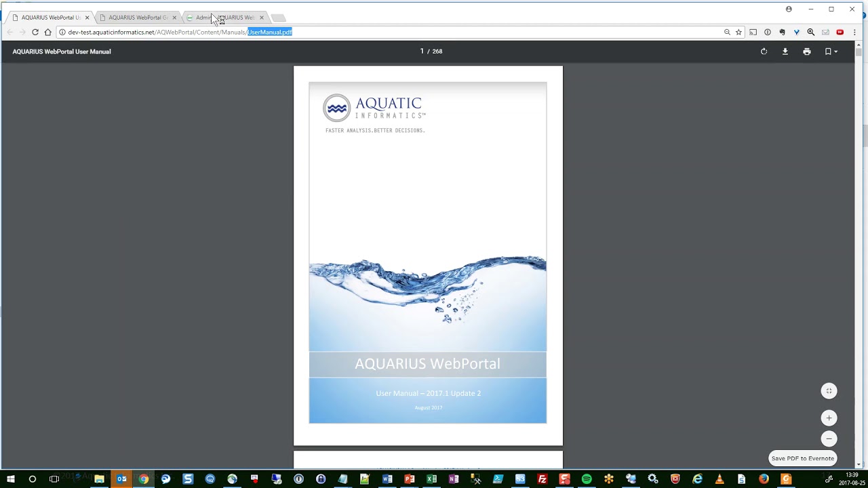Open PowerPoint from taskbar
This screenshot has width=868, height=488.
pos(410,479)
